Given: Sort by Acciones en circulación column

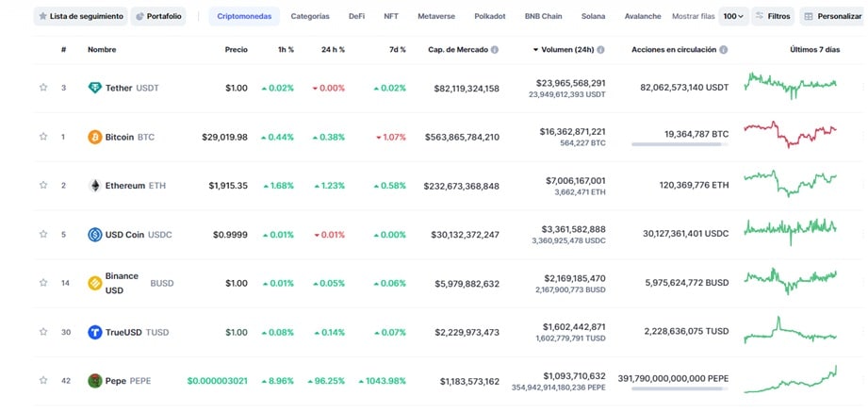Looking at the screenshot, I should tap(674, 50).
